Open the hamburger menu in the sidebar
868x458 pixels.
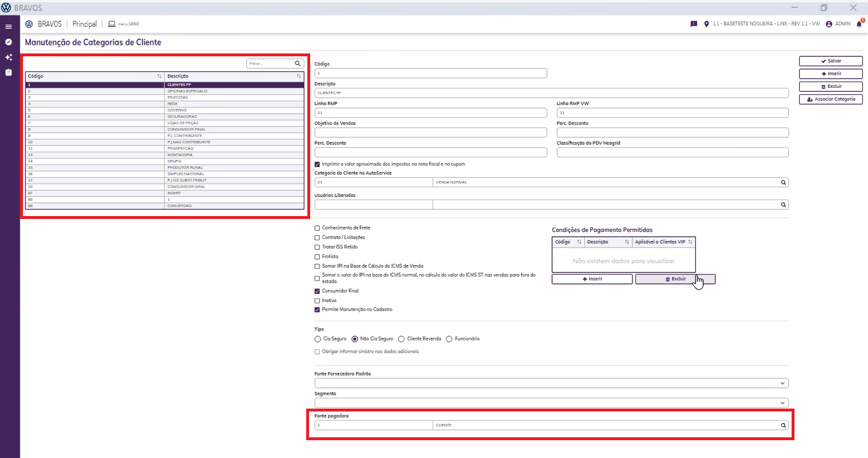pyautogui.click(x=9, y=26)
